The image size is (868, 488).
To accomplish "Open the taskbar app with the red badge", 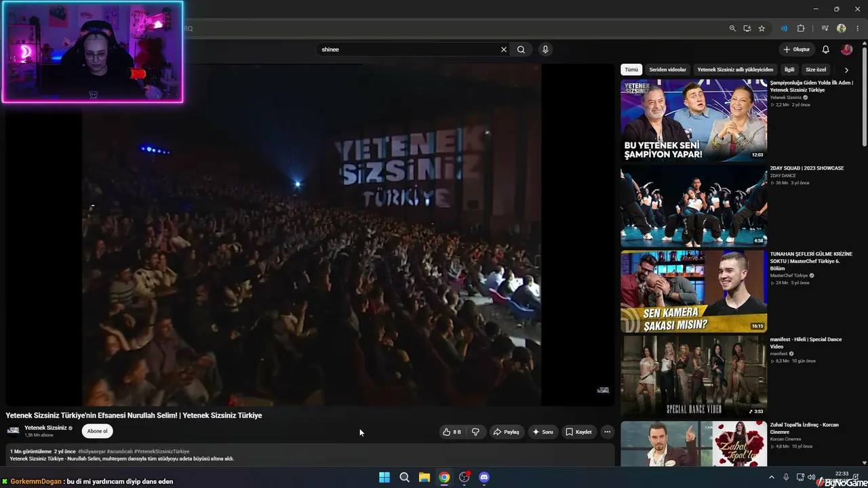I will click(465, 477).
